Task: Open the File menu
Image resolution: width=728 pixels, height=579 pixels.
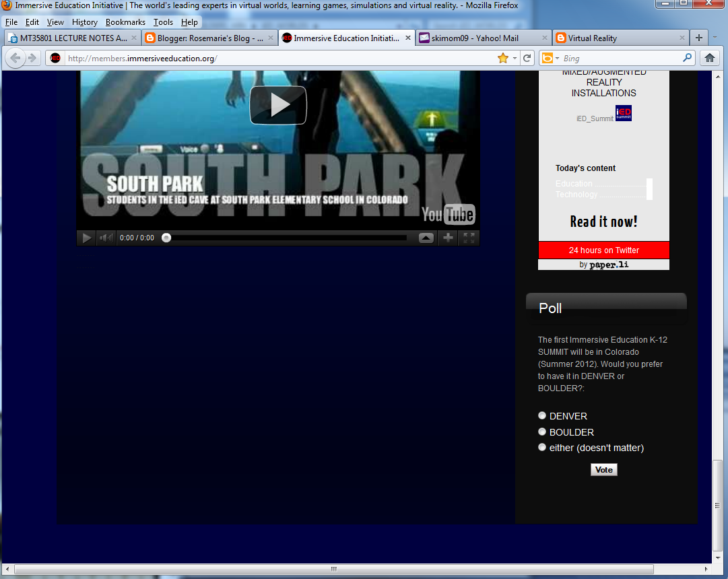Action: (x=11, y=22)
